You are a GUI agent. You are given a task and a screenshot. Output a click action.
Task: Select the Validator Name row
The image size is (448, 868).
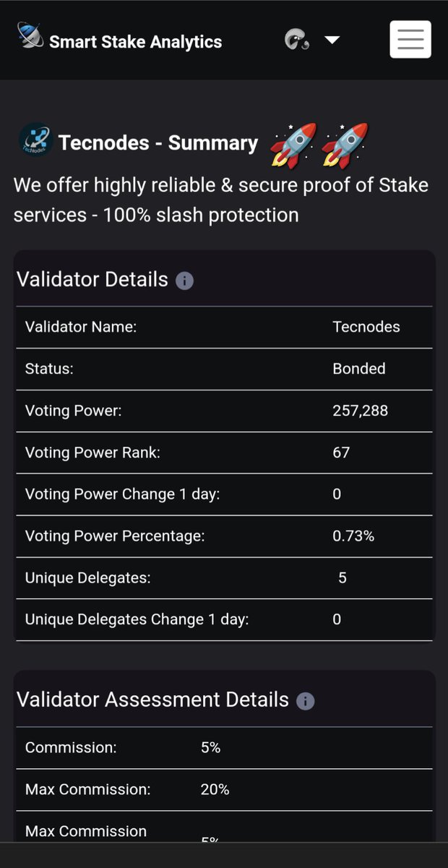tap(224, 327)
